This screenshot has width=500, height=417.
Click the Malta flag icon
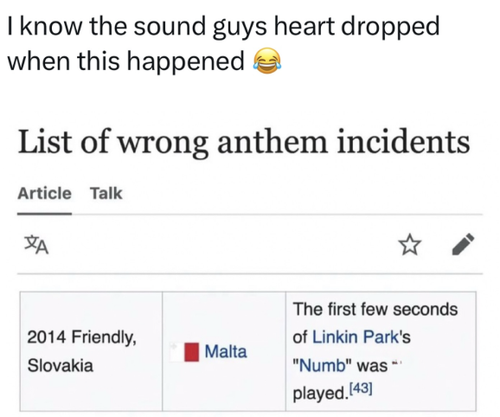click(x=184, y=352)
